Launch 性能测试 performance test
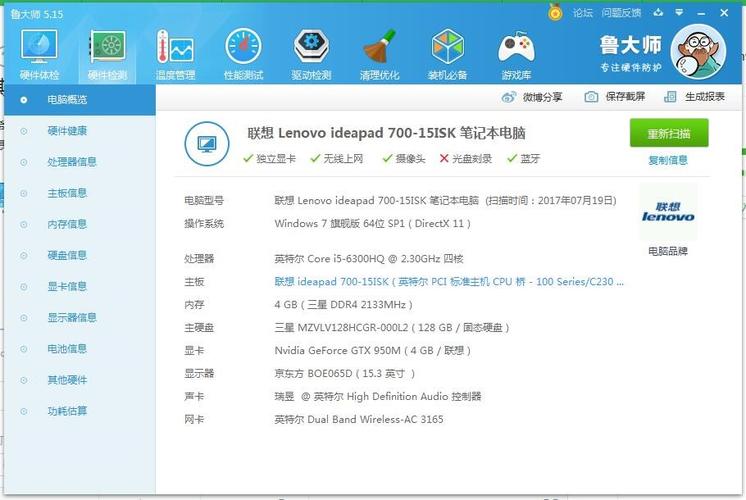This screenshot has width=746, height=500. click(244, 55)
